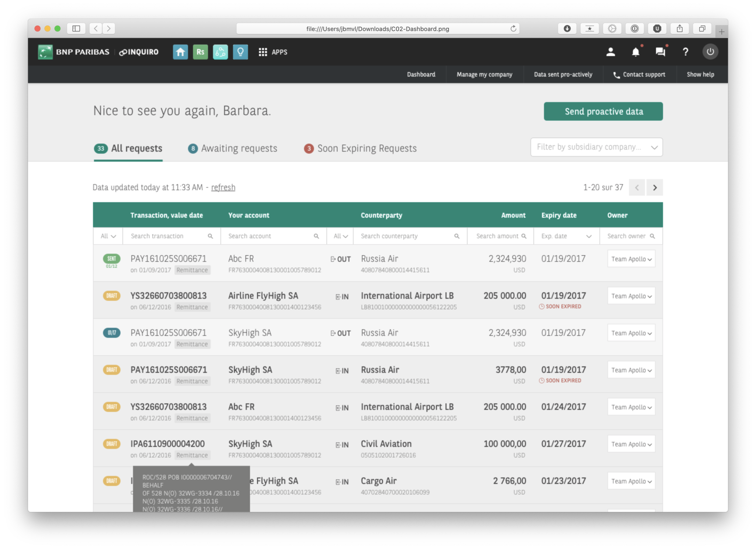This screenshot has width=756, height=549.
Task: Click the green home icon in header
Action: 180,52
